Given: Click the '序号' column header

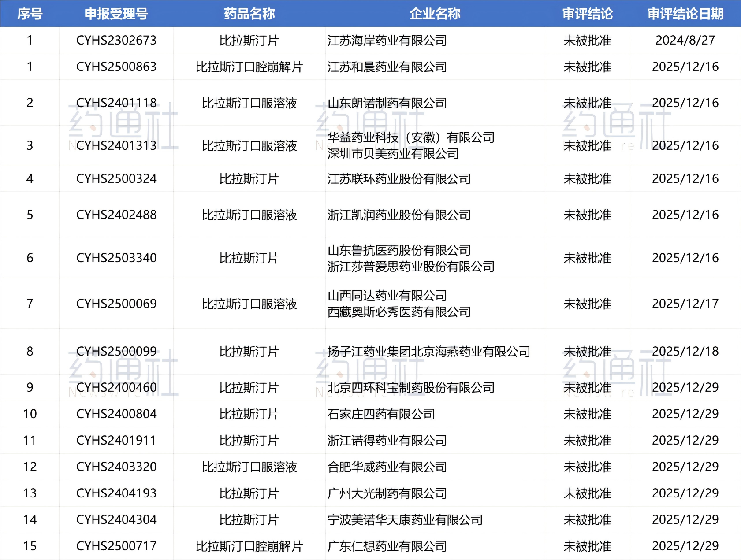Looking at the screenshot, I should pos(30,14).
